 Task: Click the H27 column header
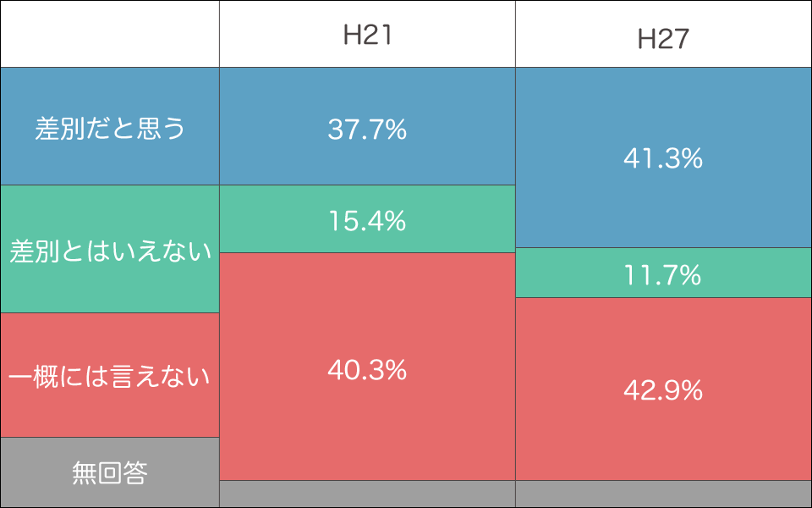pyautogui.click(x=663, y=40)
